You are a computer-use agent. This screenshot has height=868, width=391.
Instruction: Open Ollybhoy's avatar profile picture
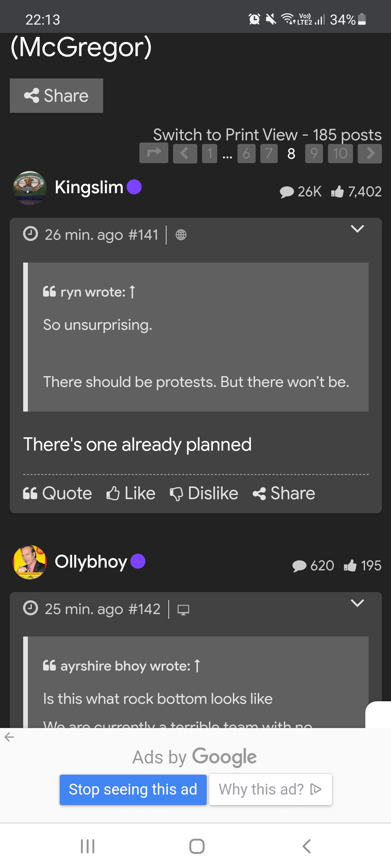pyautogui.click(x=30, y=562)
